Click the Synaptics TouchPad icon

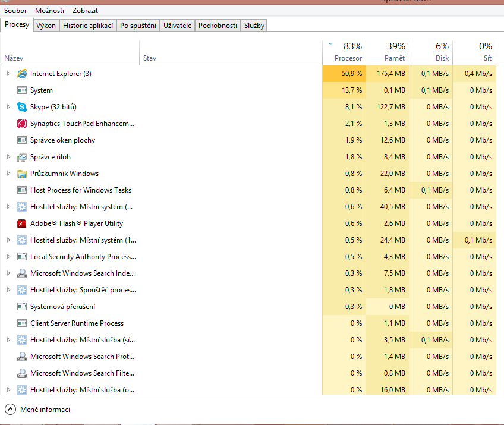coord(22,124)
